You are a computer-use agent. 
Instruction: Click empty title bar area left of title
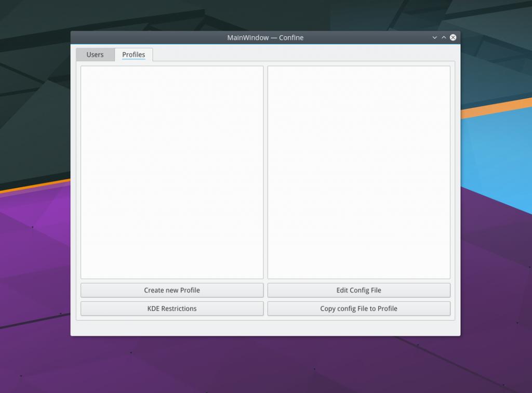pos(145,37)
